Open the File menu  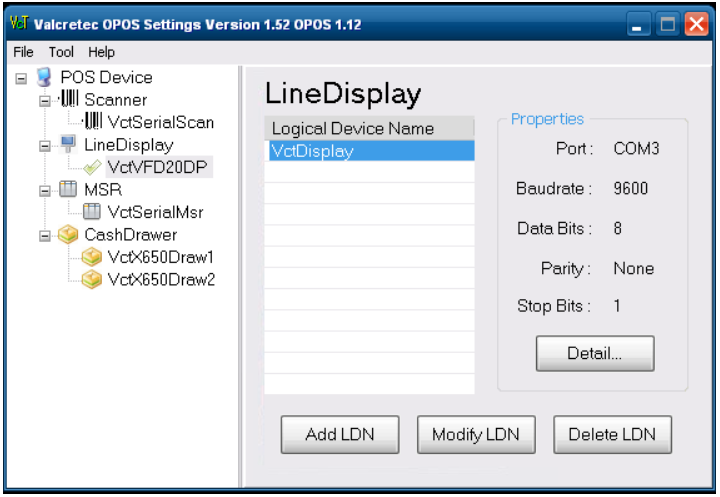click(x=23, y=52)
